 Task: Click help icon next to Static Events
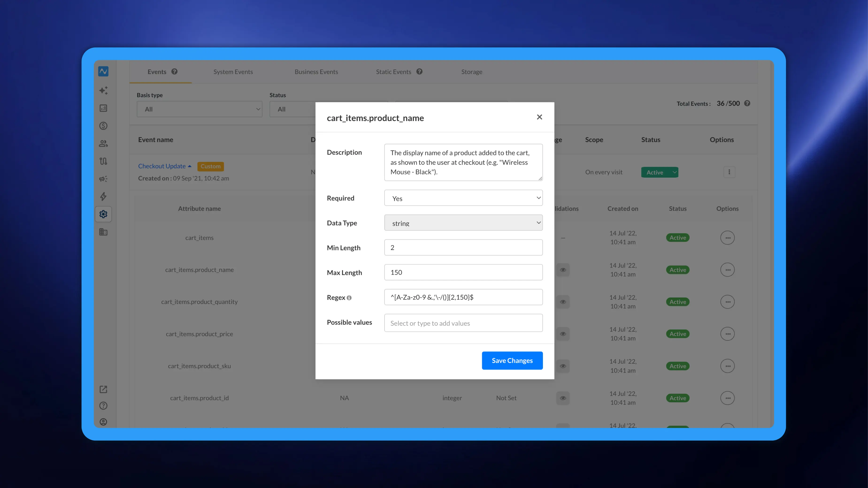419,71
